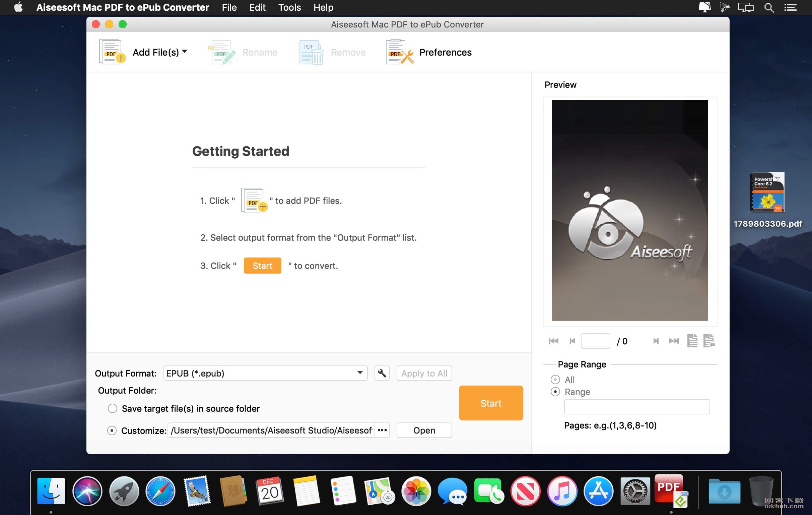This screenshot has height=515, width=812.
Task: Click the single-page view icon under preview
Action: [692, 341]
